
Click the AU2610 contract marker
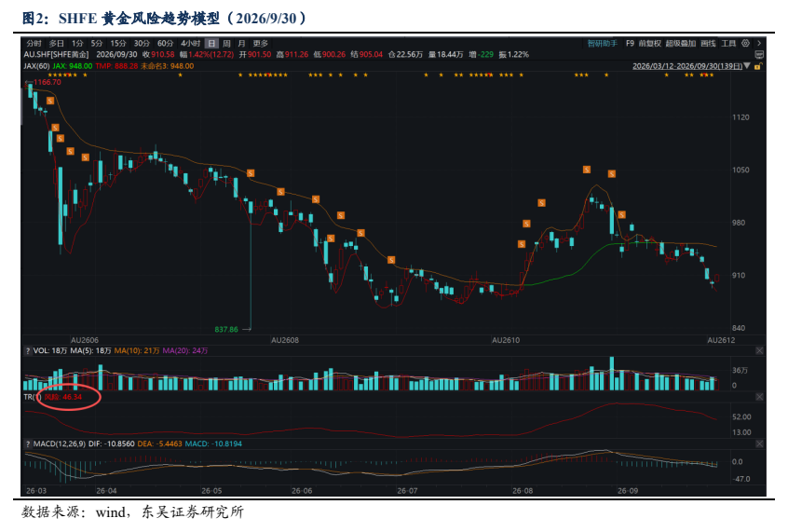coord(506,340)
